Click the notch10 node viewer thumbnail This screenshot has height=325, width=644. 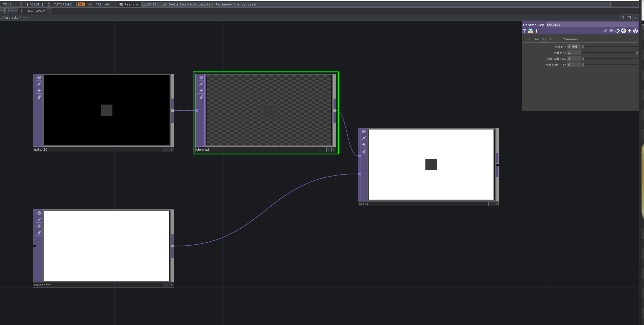click(x=107, y=110)
